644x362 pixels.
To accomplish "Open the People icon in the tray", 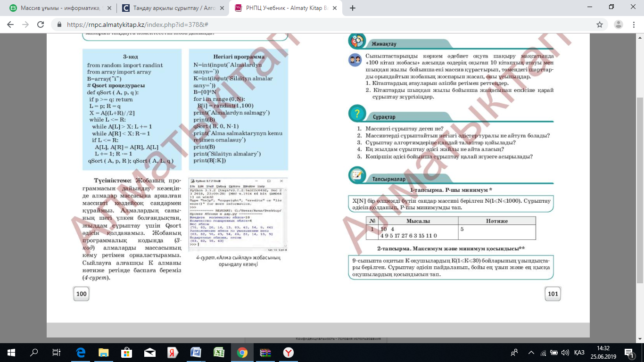I will (514, 352).
